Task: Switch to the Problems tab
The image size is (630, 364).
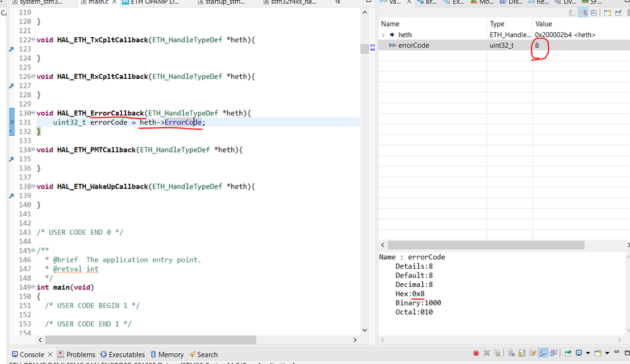Action: (x=77, y=355)
